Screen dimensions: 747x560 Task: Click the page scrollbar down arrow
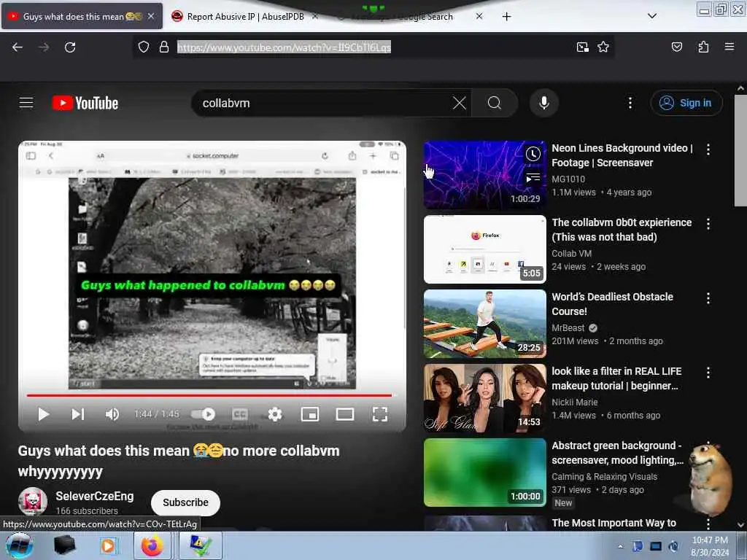click(740, 525)
